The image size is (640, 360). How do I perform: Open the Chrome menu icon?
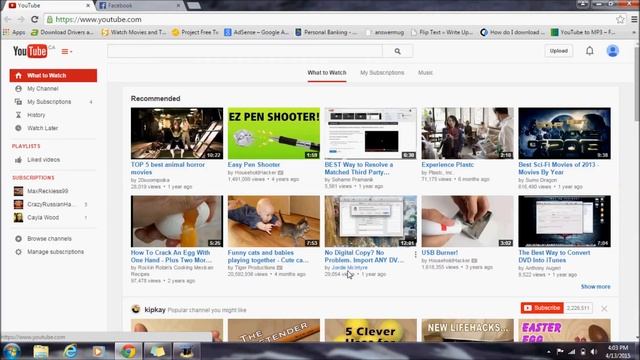634,19
